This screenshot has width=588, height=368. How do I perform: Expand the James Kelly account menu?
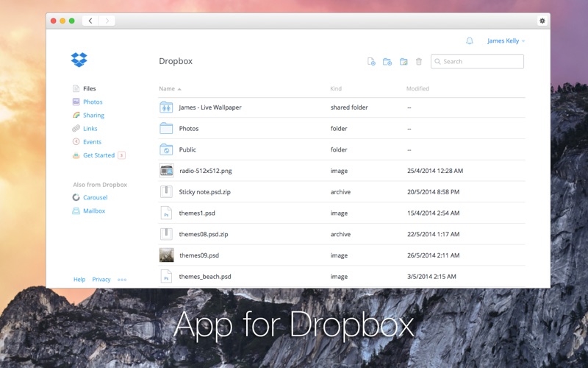(x=506, y=41)
